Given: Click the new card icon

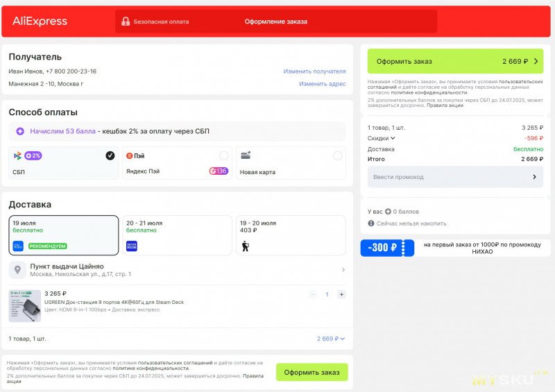Looking at the screenshot, I should coord(246,155).
